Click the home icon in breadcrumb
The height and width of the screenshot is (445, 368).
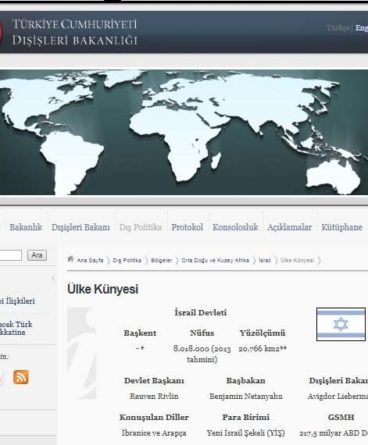[x=70, y=259]
